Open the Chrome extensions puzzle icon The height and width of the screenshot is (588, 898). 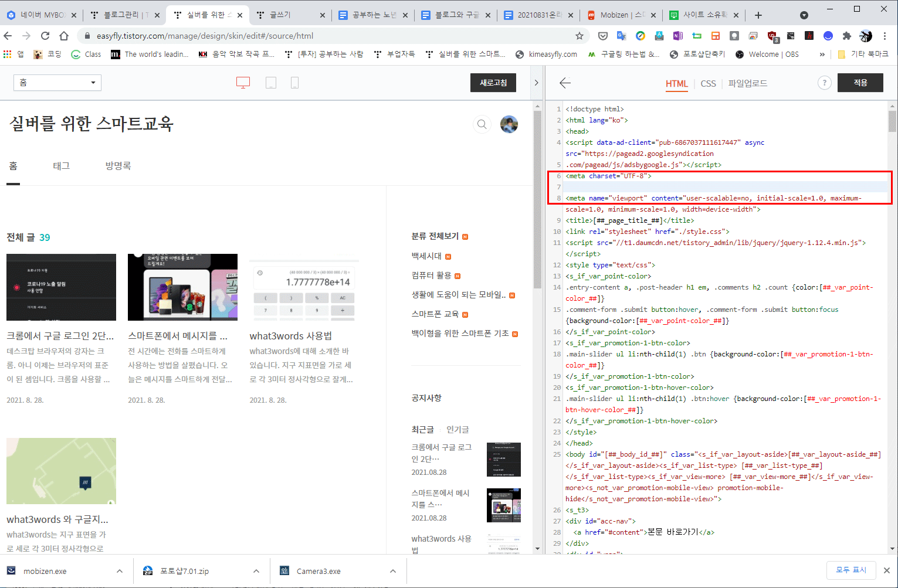point(846,36)
